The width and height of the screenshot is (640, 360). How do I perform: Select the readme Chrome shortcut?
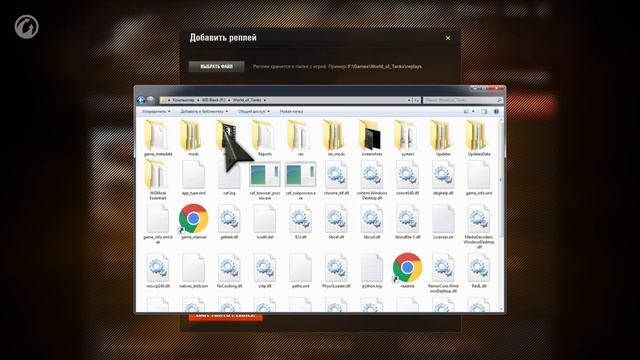[x=407, y=270]
